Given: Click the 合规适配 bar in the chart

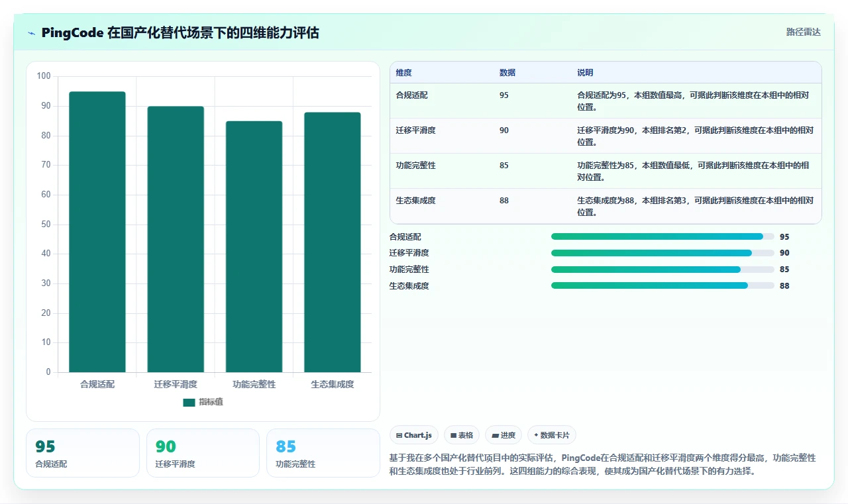Looking at the screenshot, I should (x=97, y=232).
